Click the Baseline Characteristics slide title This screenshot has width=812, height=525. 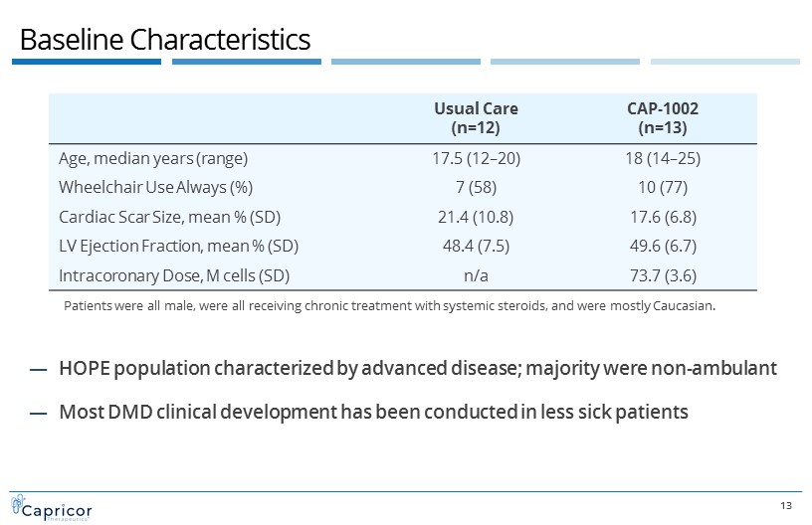[165, 40]
